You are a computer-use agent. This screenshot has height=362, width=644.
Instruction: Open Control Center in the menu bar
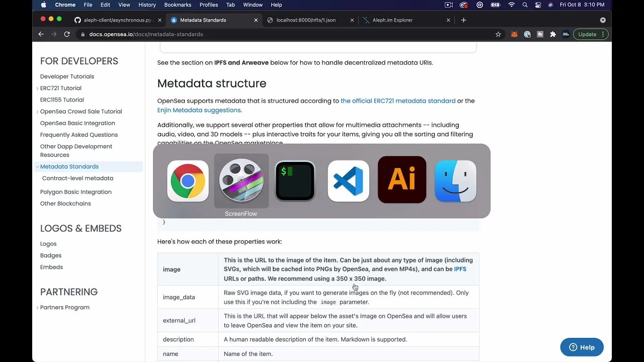[538, 5]
